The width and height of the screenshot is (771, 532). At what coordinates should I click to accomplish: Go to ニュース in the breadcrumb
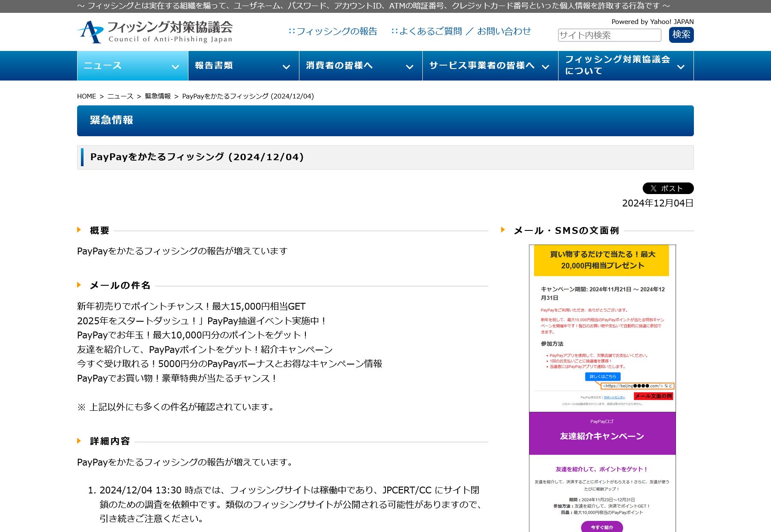click(x=120, y=96)
